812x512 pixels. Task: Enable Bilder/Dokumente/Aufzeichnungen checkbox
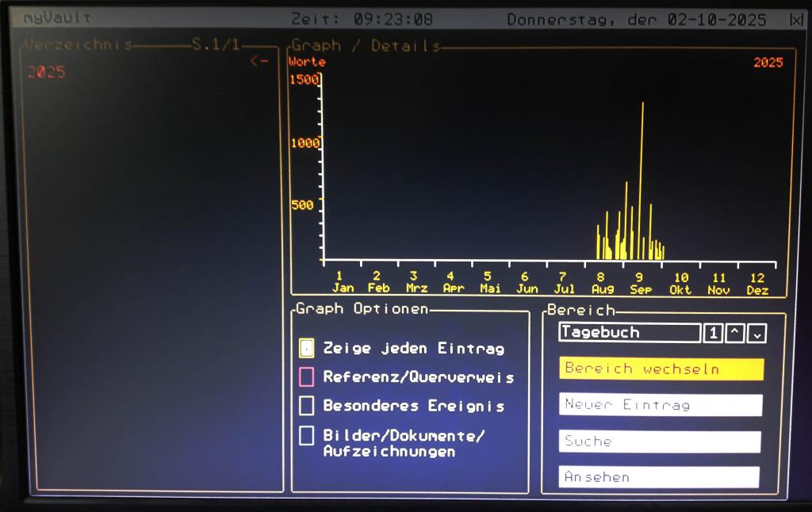click(x=306, y=435)
